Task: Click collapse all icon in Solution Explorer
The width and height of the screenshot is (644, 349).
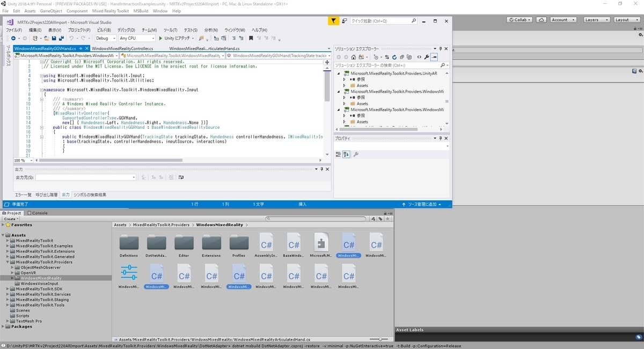Action: (402, 57)
